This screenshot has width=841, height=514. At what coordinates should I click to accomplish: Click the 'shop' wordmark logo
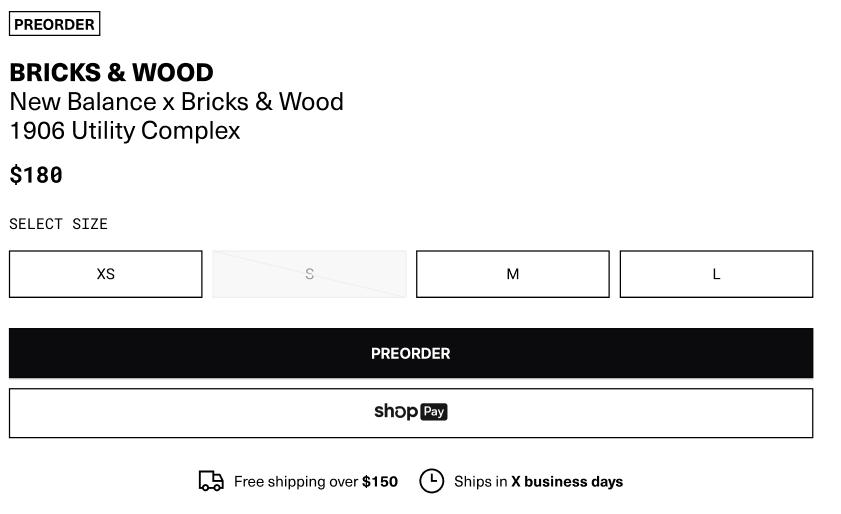[396, 412]
